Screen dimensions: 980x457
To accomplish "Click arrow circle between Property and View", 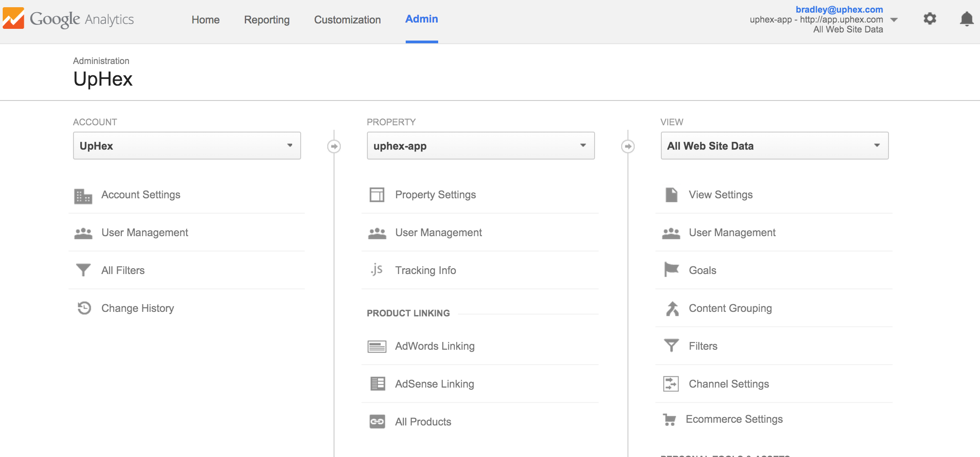I will pyautogui.click(x=628, y=146).
